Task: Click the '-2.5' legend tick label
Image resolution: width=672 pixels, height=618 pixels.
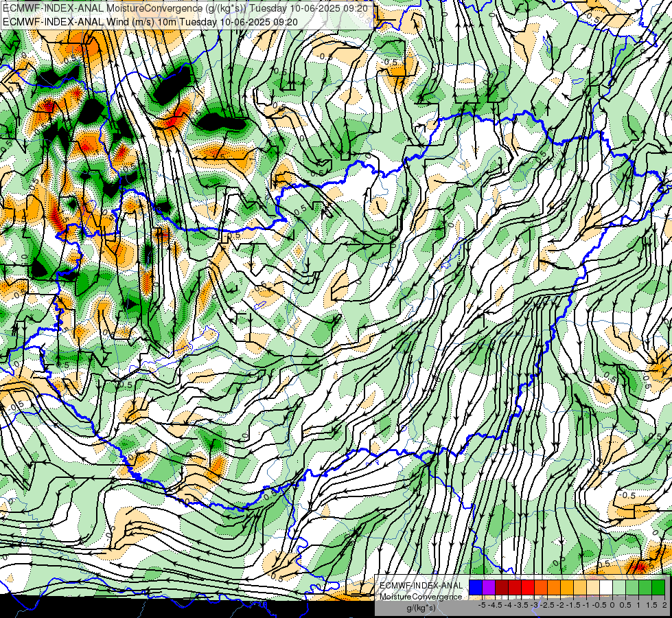Action: coord(547,605)
